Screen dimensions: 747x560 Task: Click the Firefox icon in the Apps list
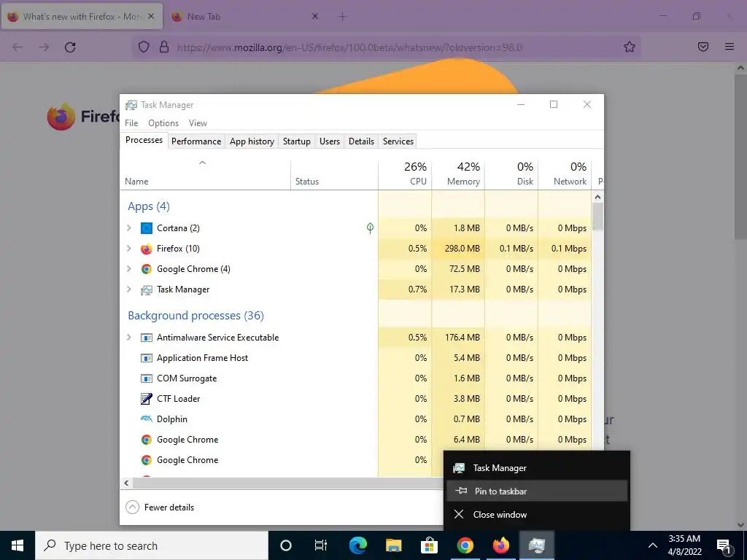(146, 249)
